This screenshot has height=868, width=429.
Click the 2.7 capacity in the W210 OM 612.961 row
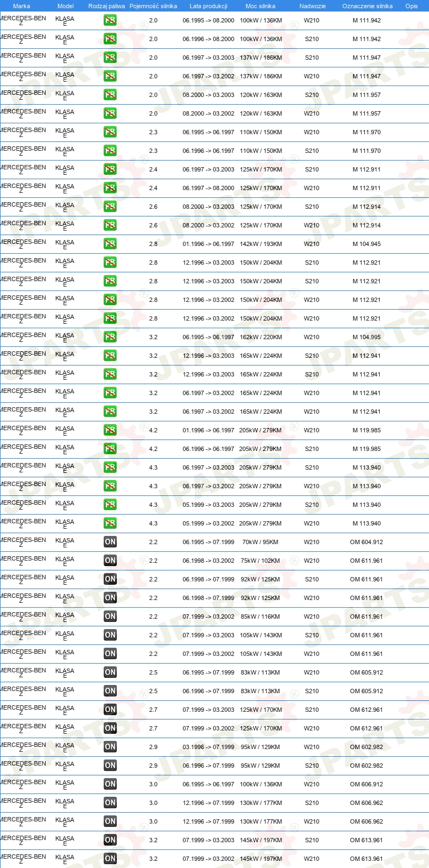[x=153, y=728]
